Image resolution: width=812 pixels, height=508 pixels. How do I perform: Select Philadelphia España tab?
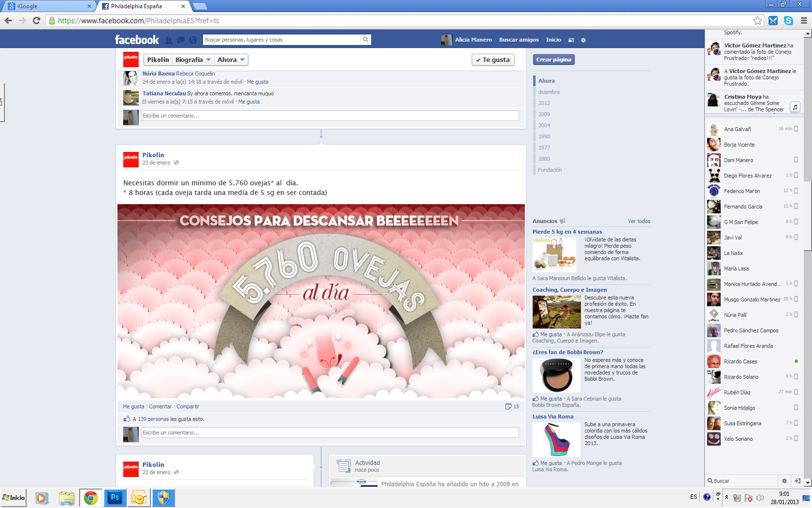(143, 6)
